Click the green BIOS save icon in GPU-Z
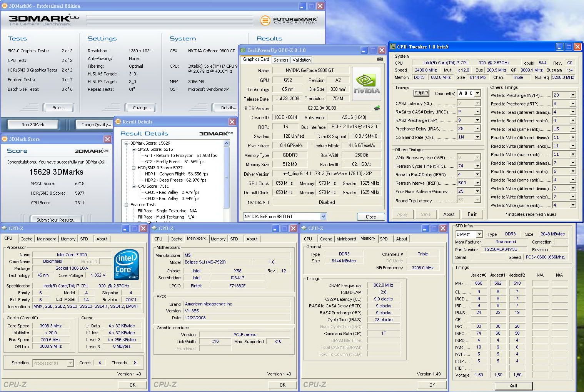 (377, 108)
